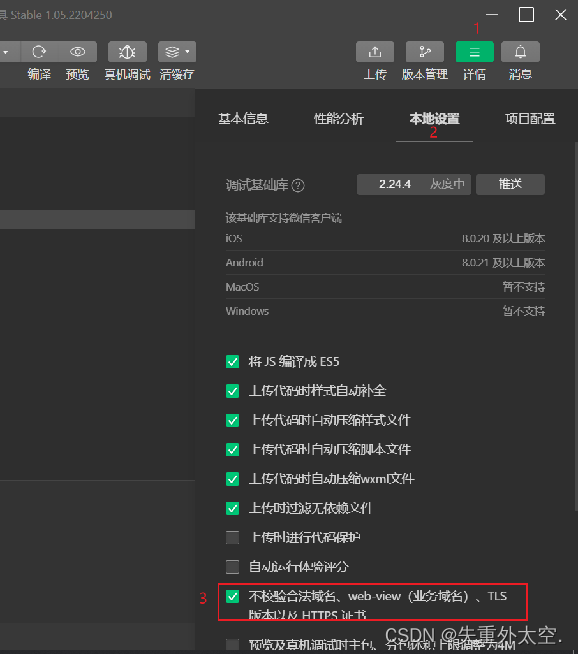The width and height of the screenshot is (578, 655).
Task: Toggle 上传代码时自动压缩脚本文件 checkbox
Action: [233, 449]
